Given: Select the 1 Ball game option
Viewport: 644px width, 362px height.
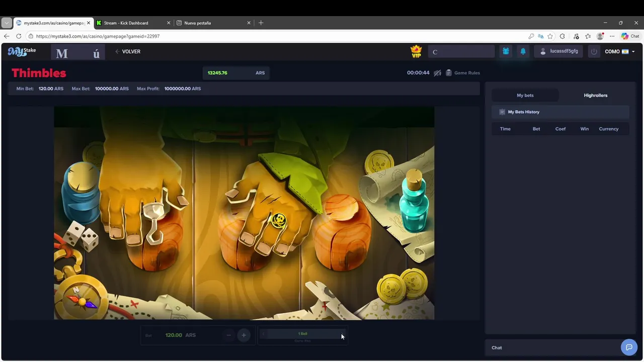Looking at the screenshot, I should (302, 334).
